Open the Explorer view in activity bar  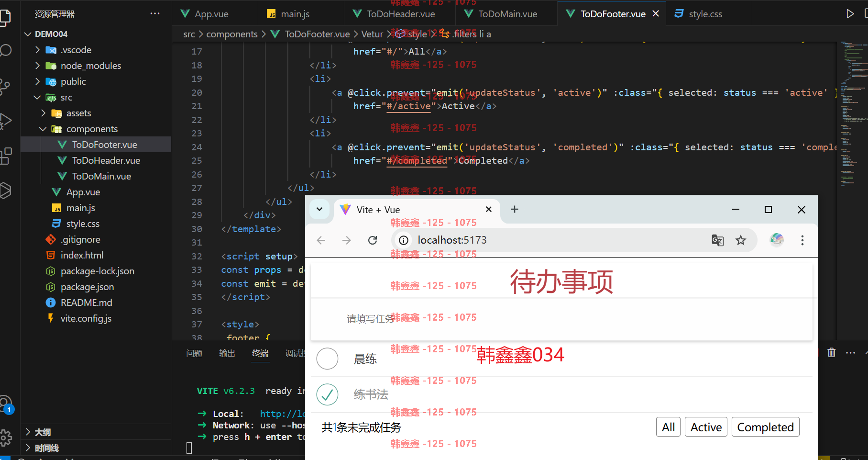click(x=5, y=17)
